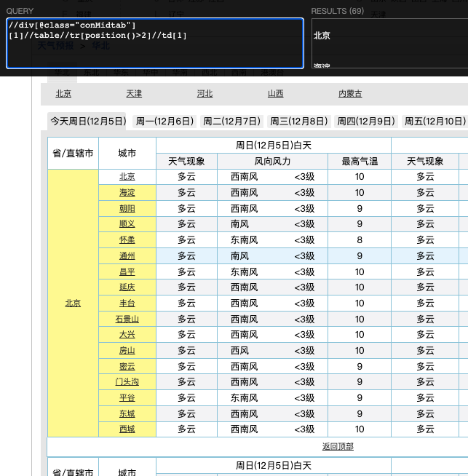The height and width of the screenshot is (476, 468).
Task: Open the 密云 city link
Action: [x=127, y=366]
